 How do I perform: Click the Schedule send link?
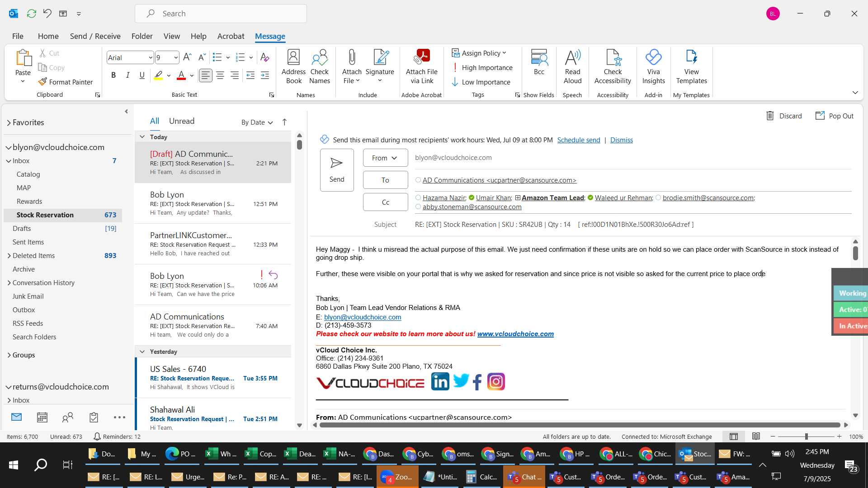[579, 140]
